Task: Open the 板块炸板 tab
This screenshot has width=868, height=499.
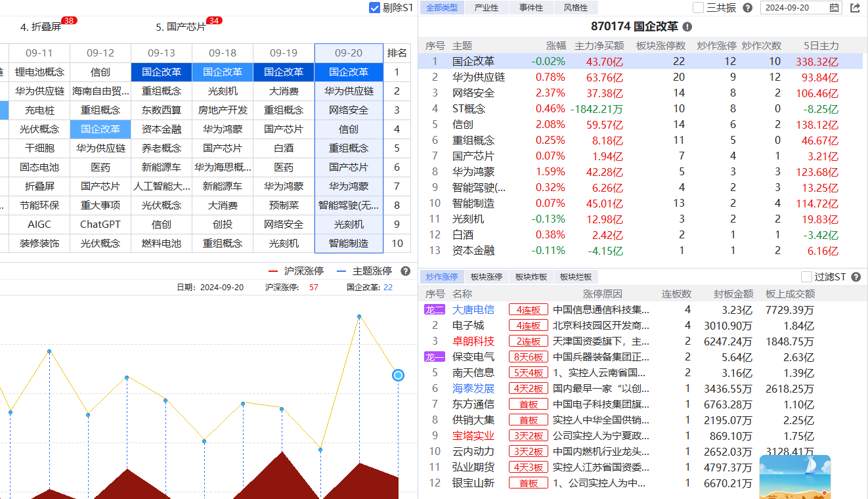Action: point(531,277)
